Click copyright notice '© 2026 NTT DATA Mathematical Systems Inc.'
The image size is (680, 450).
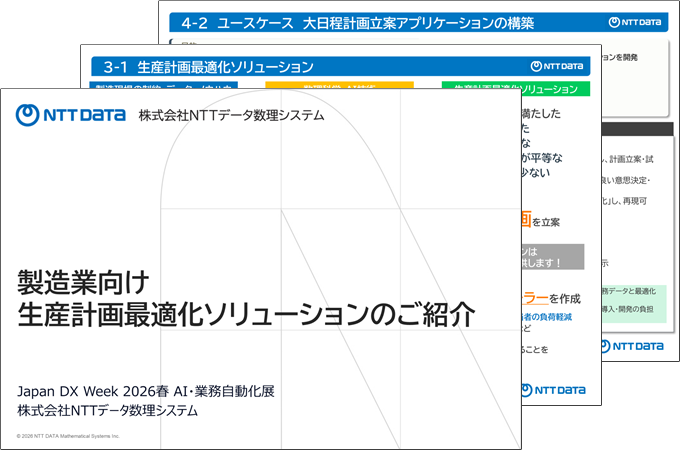68,436
